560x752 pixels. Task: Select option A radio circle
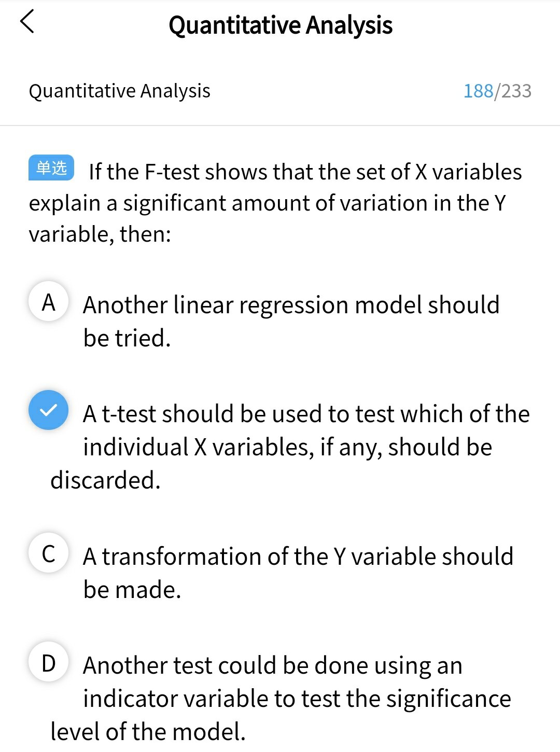point(48,302)
